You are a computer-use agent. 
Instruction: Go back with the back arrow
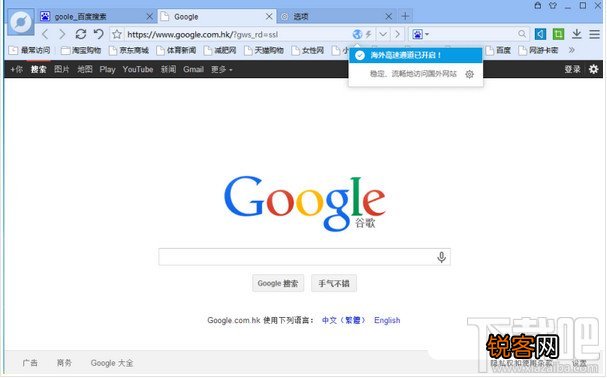tap(45, 34)
